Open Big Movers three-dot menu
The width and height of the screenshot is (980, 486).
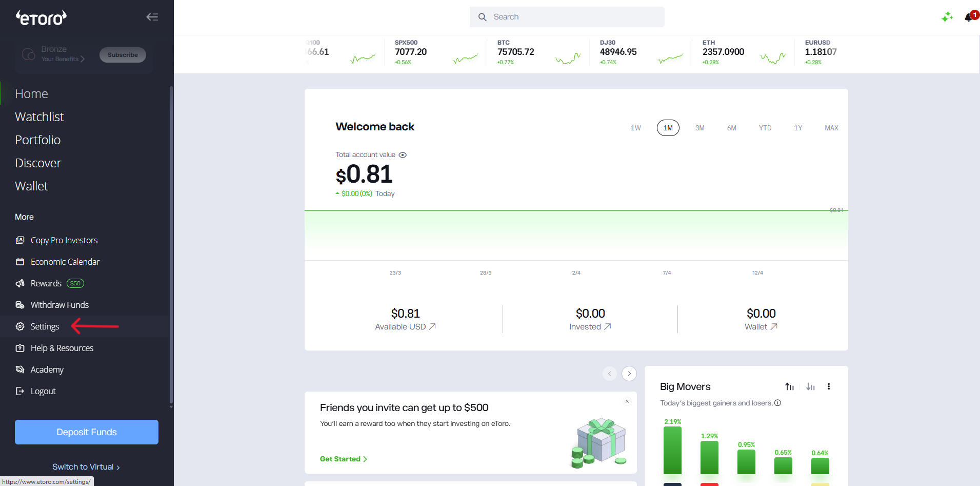pyautogui.click(x=829, y=386)
